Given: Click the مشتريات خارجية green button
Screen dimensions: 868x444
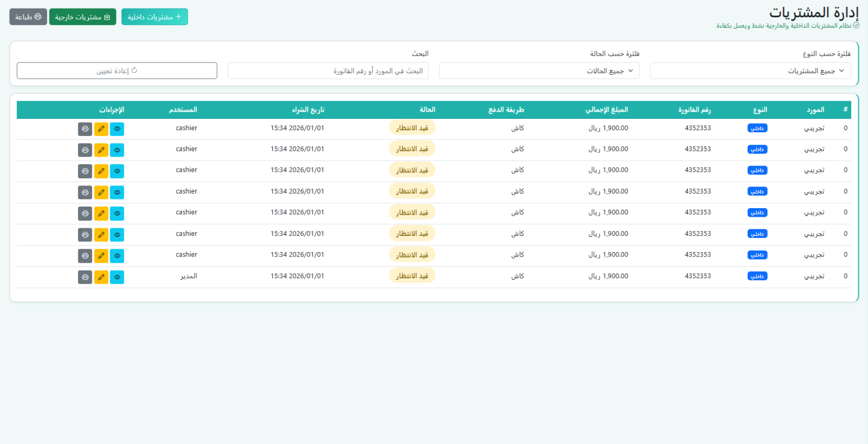Looking at the screenshot, I should pyautogui.click(x=82, y=17).
